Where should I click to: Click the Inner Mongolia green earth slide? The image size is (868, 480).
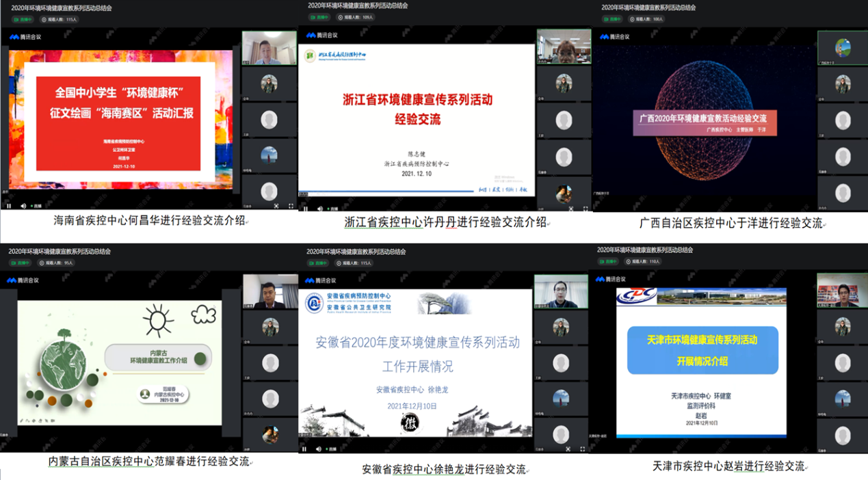[120, 364]
